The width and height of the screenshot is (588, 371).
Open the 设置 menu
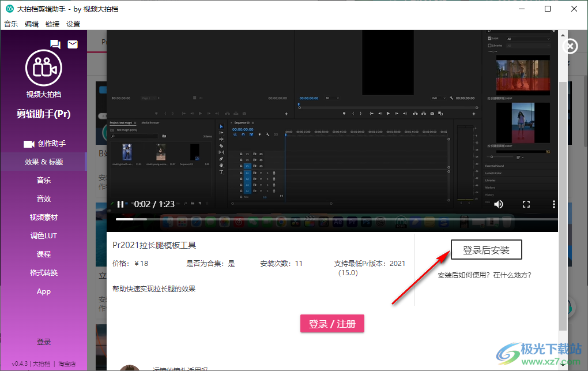73,24
